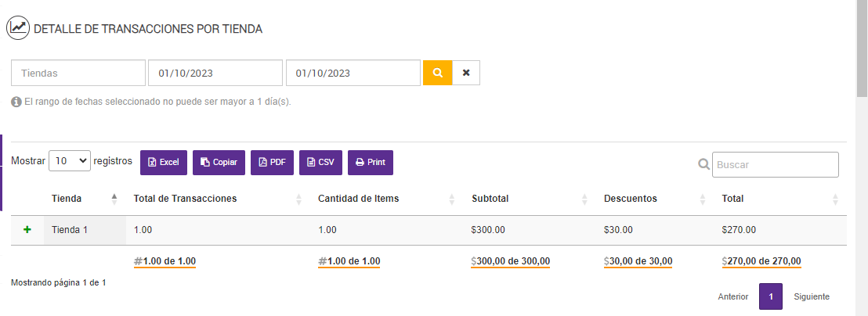Click the Buscar search field

coord(775,165)
